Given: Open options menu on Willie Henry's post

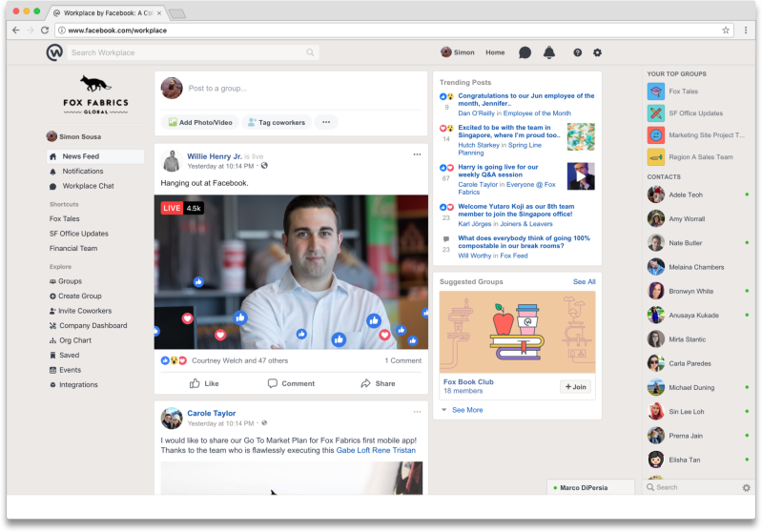Looking at the screenshot, I should point(417,154).
